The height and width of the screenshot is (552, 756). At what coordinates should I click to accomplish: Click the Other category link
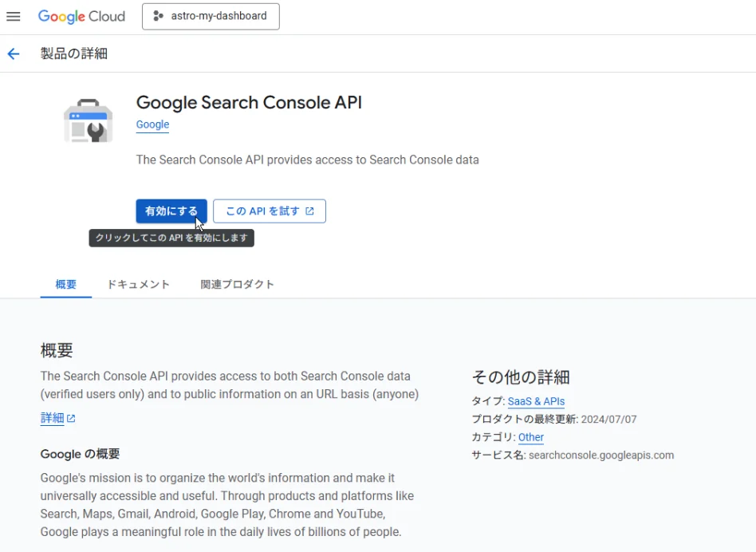pyautogui.click(x=530, y=437)
